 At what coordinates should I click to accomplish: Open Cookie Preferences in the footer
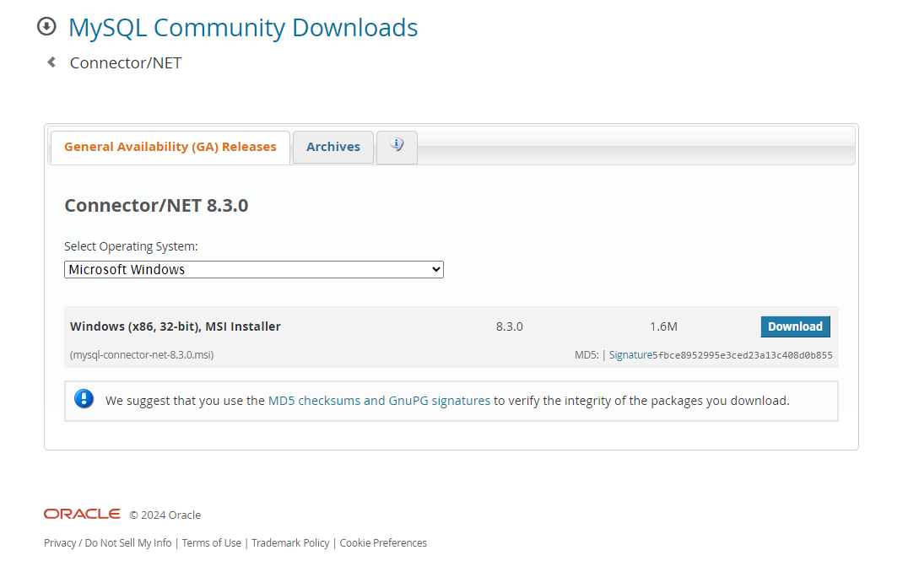coord(383,543)
